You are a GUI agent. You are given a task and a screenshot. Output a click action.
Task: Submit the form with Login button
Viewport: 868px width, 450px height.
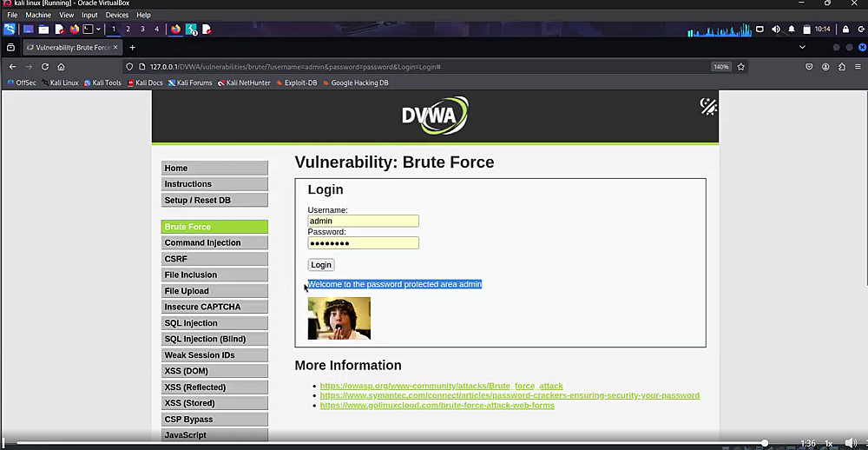click(x=321, y=265)
